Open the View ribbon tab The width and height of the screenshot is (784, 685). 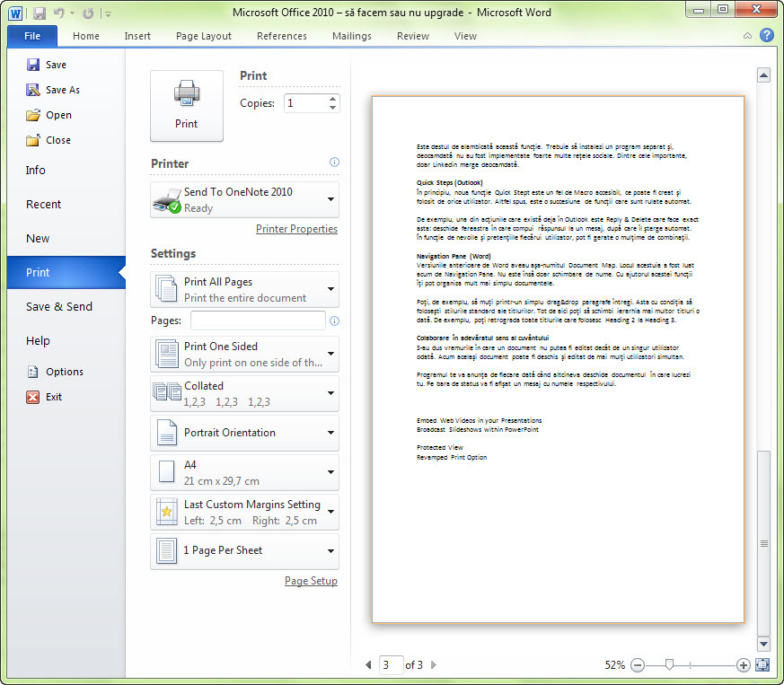pyautogui.click(x=465, y=36)
